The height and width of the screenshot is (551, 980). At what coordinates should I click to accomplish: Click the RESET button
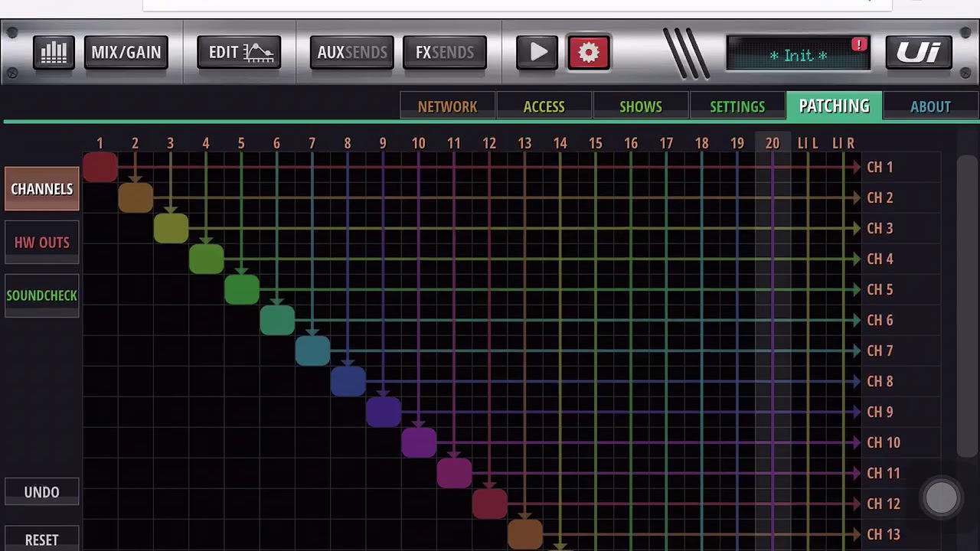coord(42,540)
